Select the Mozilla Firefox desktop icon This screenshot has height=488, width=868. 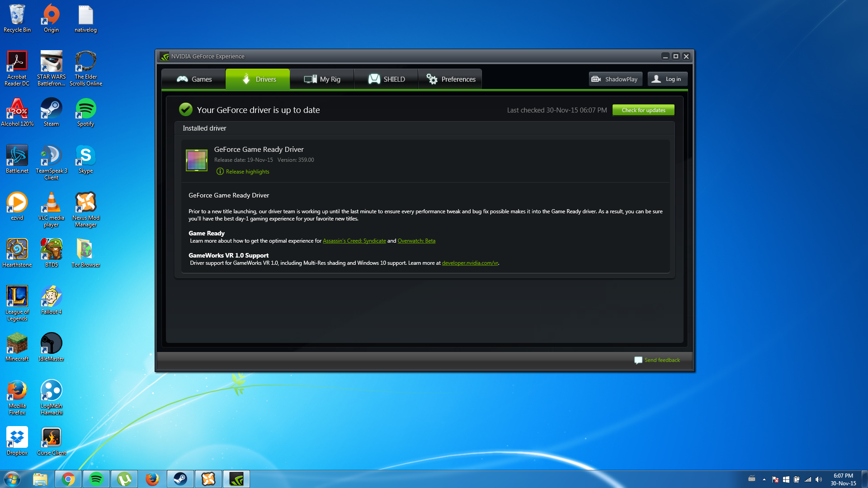click(x=17, y=397)
